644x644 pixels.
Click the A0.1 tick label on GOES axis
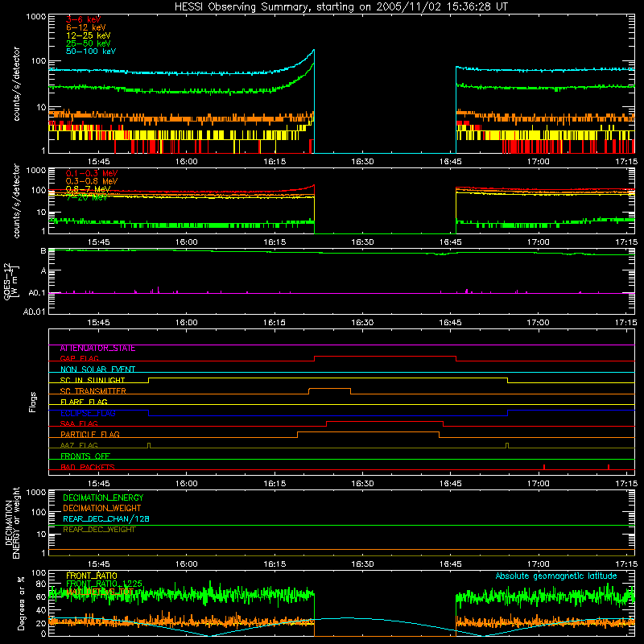tap(36, 293)
